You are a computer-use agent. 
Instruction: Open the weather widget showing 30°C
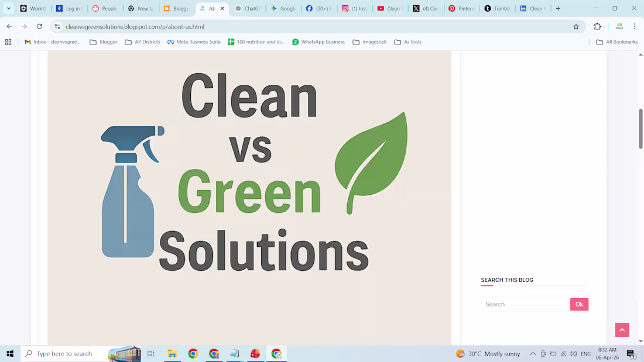(x=488, y=353)
